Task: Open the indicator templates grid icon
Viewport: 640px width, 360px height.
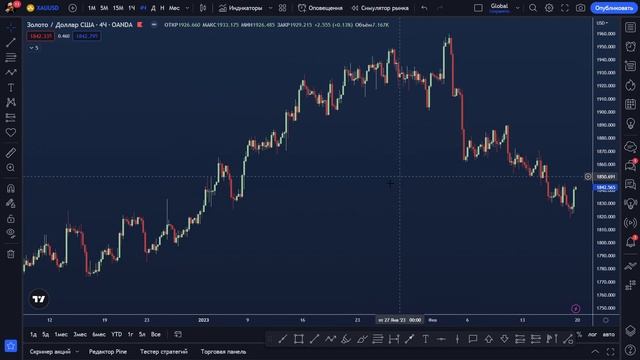Action: (x=282, y=8)
